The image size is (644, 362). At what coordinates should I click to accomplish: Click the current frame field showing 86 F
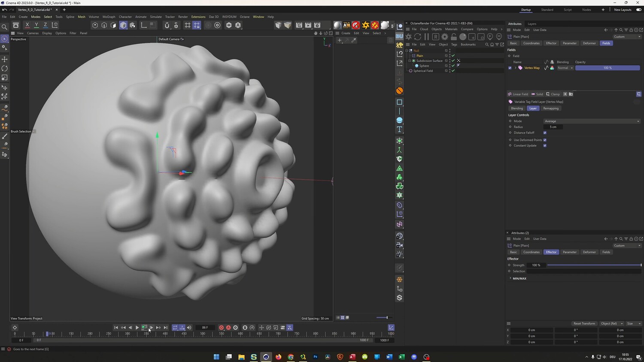pyautogui.click(x=205, y=328)
